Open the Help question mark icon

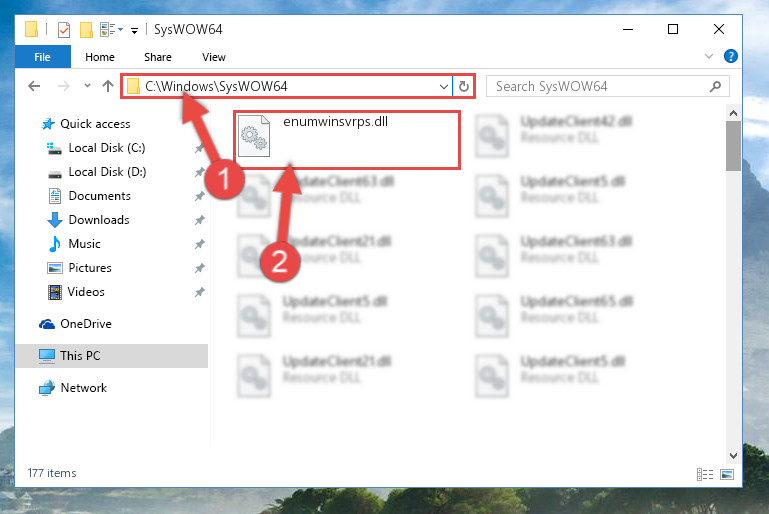click(730, 56)
